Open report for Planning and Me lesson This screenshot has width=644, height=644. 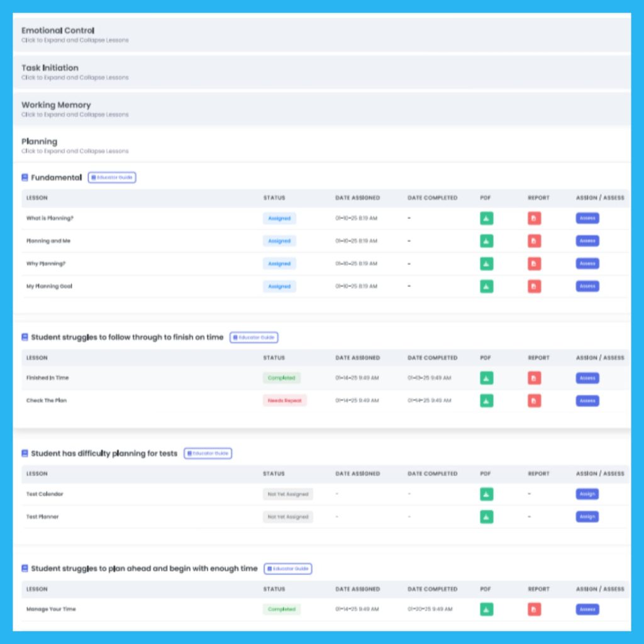point(534,241)
